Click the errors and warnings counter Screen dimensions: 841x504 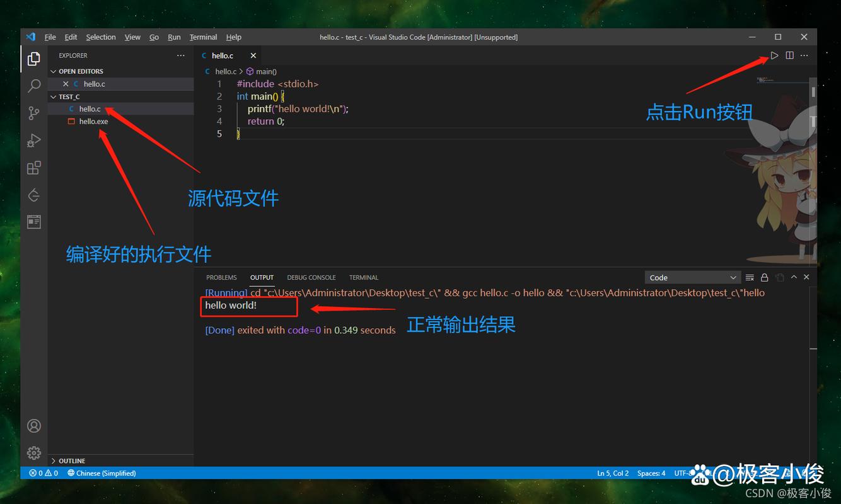click(43, 472)
